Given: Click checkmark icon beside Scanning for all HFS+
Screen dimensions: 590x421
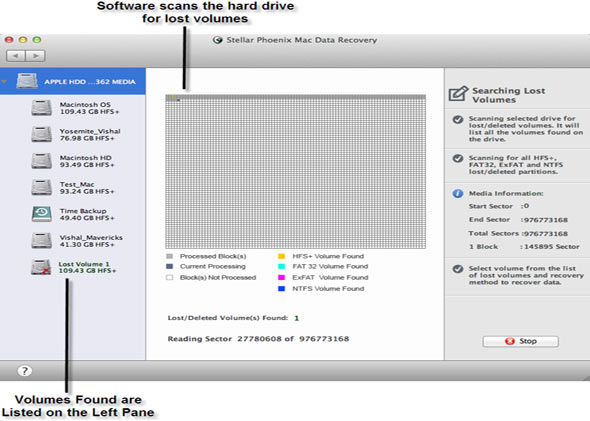Looking at the screenshot, I should tap(458, 158).
